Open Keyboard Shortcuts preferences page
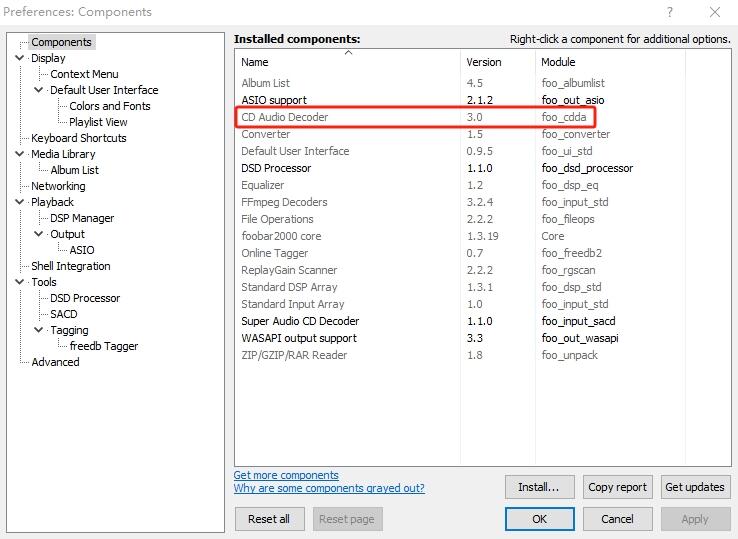This screenshot has width=738, height=539. [78, 138]
